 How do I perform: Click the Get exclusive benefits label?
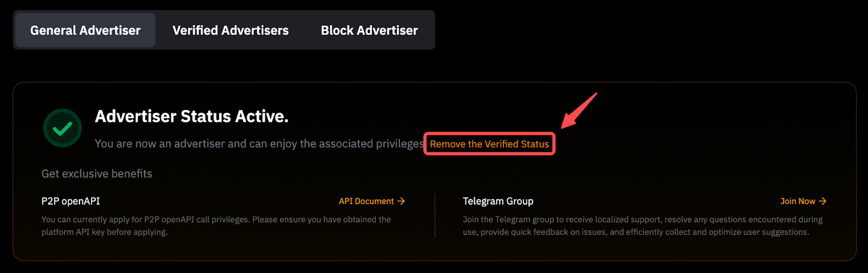pos(97,174)
